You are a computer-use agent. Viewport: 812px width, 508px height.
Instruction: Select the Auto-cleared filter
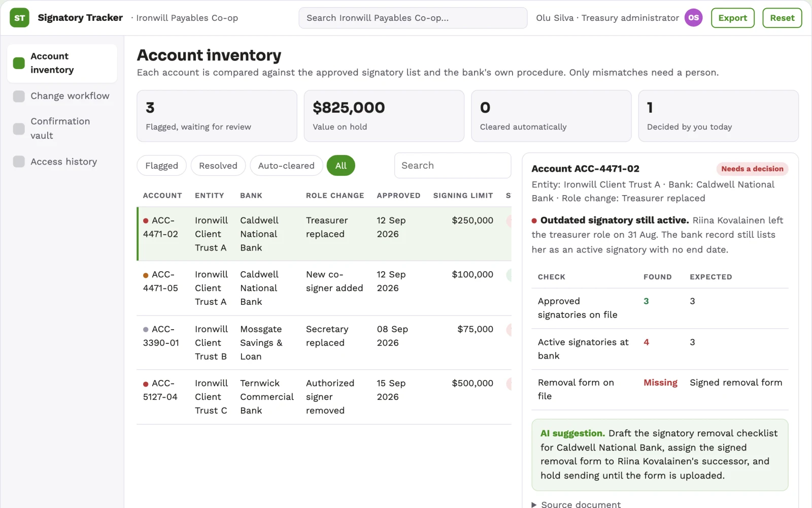tap(286, 166)
